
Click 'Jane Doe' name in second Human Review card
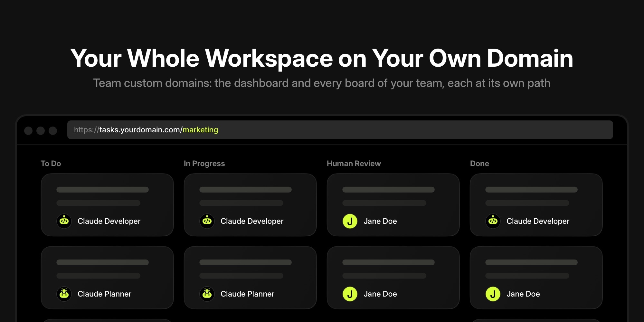click(x=380, y=294)
